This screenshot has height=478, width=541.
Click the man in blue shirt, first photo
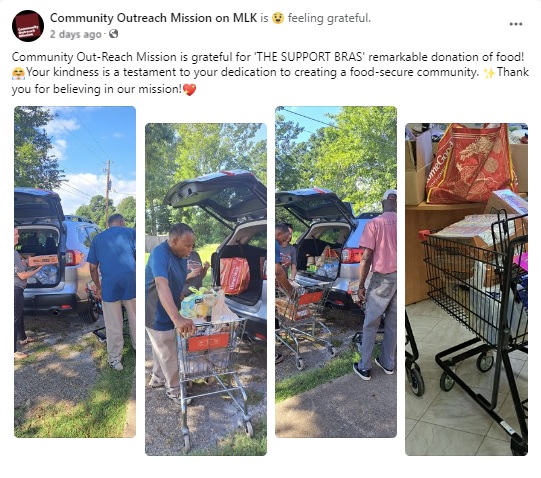[112, 292]
